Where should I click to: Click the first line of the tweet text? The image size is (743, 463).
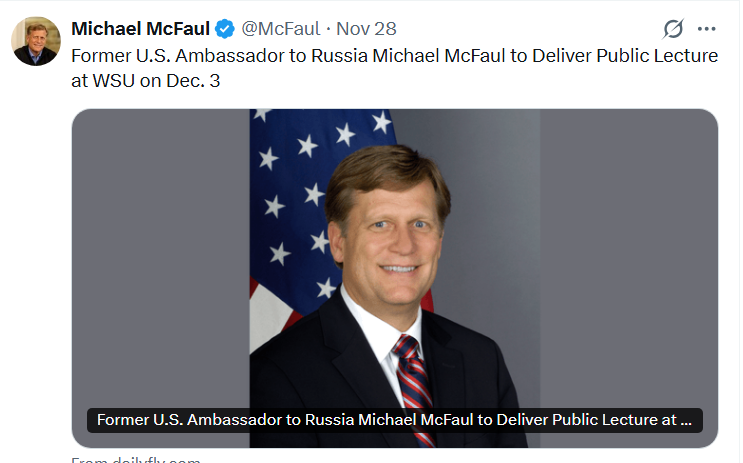[394, 56]
